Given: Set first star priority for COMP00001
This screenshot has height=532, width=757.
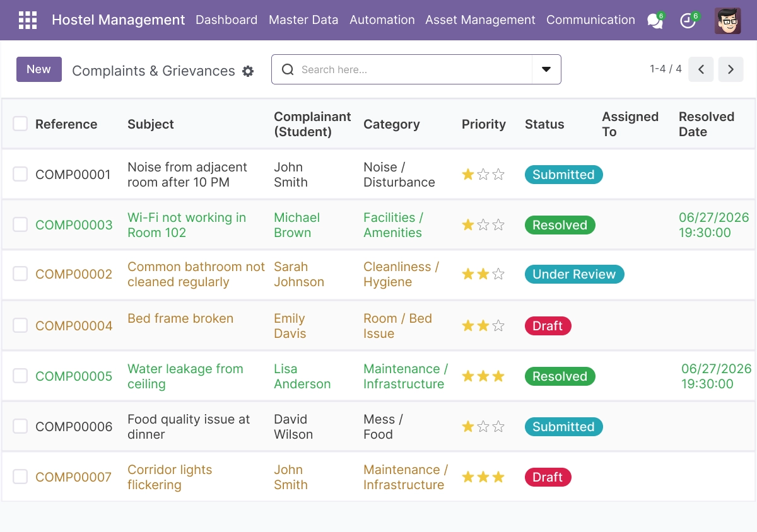Looking at the screenshot, I should pyautogui.click(x=468, y=175).
